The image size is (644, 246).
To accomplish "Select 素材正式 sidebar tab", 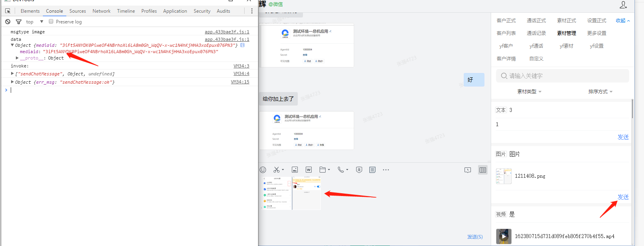I will point(567,21).
